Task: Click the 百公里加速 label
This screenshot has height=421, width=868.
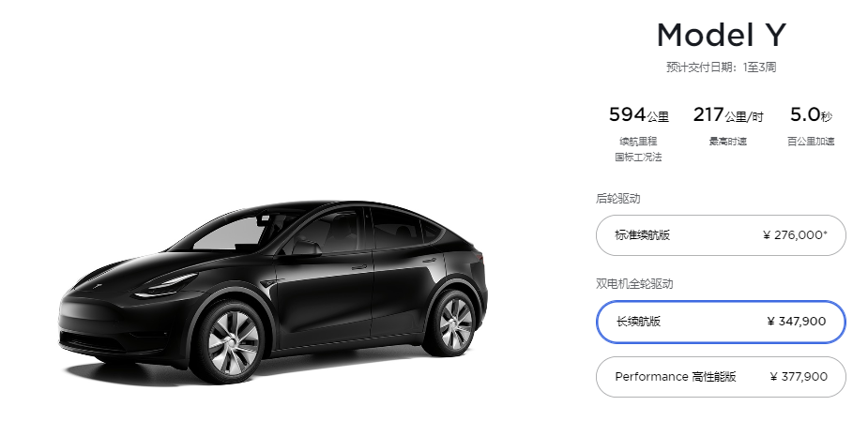Action: (x=811, y=142)
